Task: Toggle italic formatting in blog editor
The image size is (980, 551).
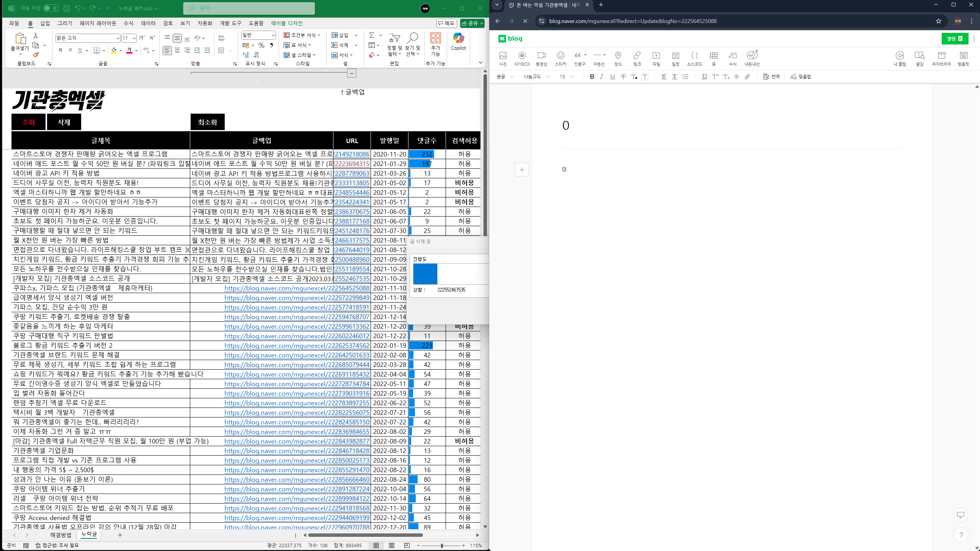Action: click(602, 77)
